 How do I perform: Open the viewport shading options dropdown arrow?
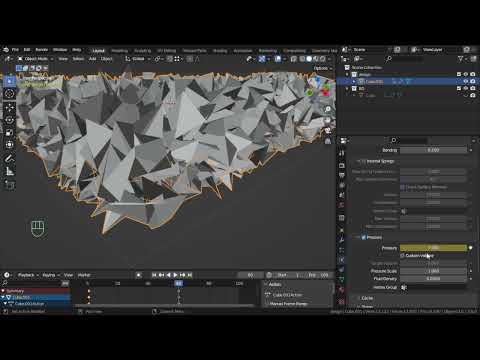[x=329, y=59]
